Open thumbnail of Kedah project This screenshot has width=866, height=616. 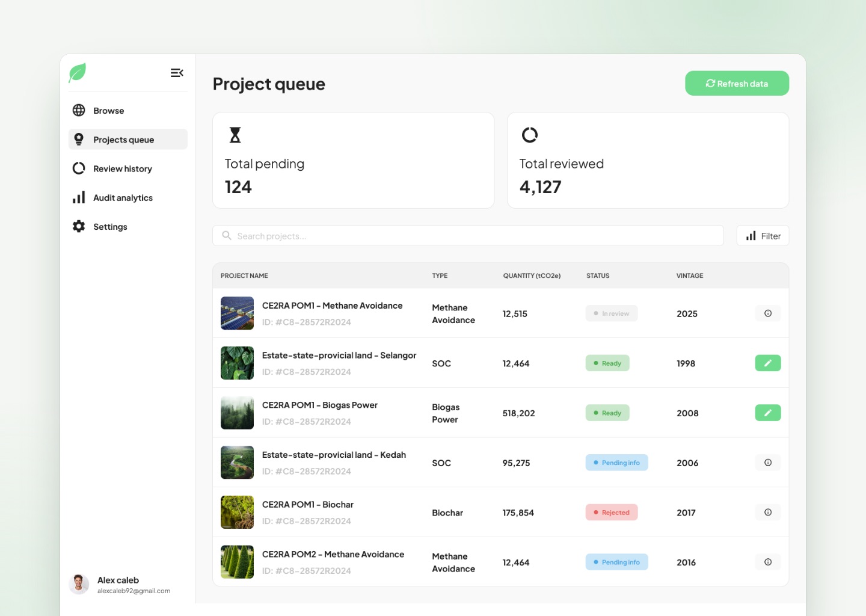pos(237,463)
